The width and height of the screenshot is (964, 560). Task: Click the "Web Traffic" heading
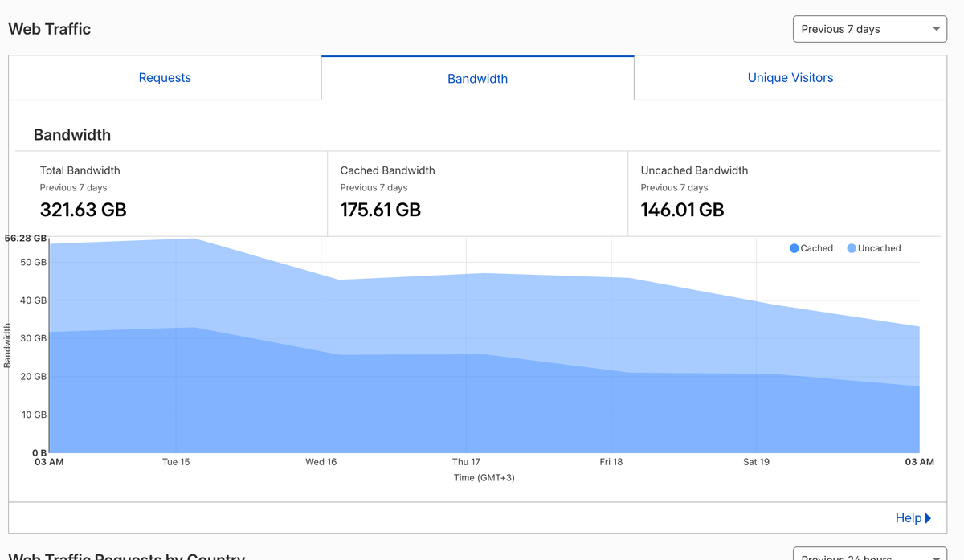tap(50, 29)
